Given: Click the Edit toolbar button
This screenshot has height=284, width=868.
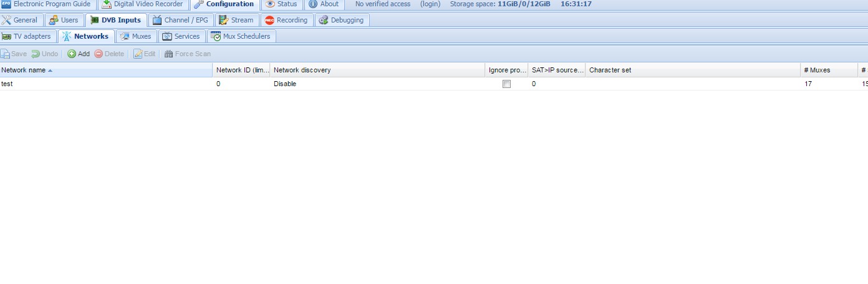Looking at the screenshot, I should point(145,54).
